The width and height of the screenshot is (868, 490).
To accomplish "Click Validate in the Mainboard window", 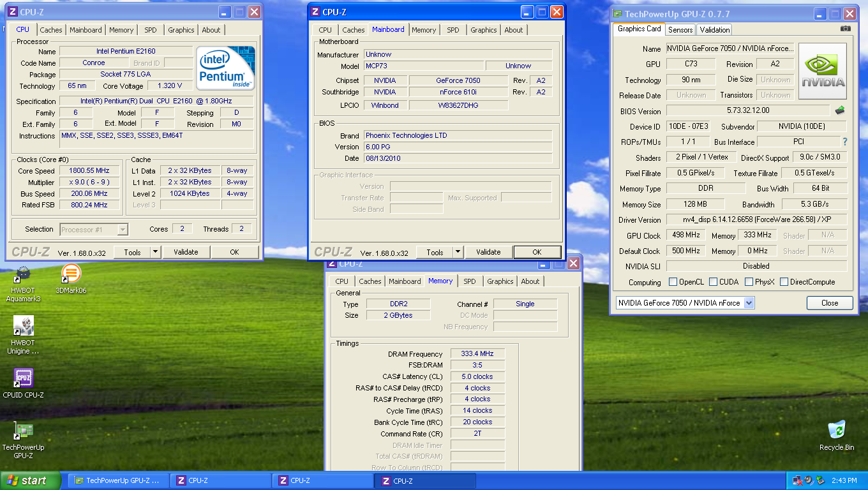I will pyautogui.click(x=488, y=252).
